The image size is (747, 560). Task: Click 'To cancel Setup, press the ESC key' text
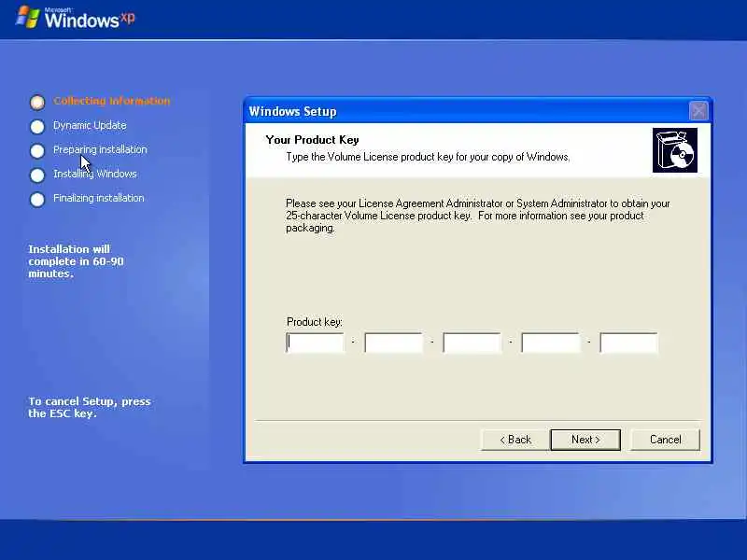coord(90,407)
